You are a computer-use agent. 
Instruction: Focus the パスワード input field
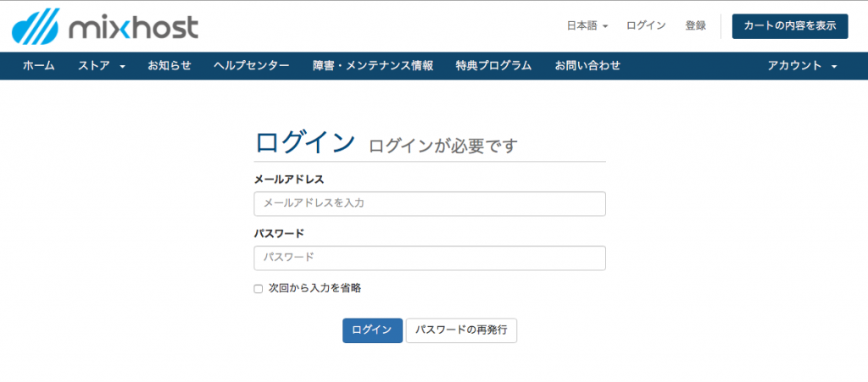point(430,257)
